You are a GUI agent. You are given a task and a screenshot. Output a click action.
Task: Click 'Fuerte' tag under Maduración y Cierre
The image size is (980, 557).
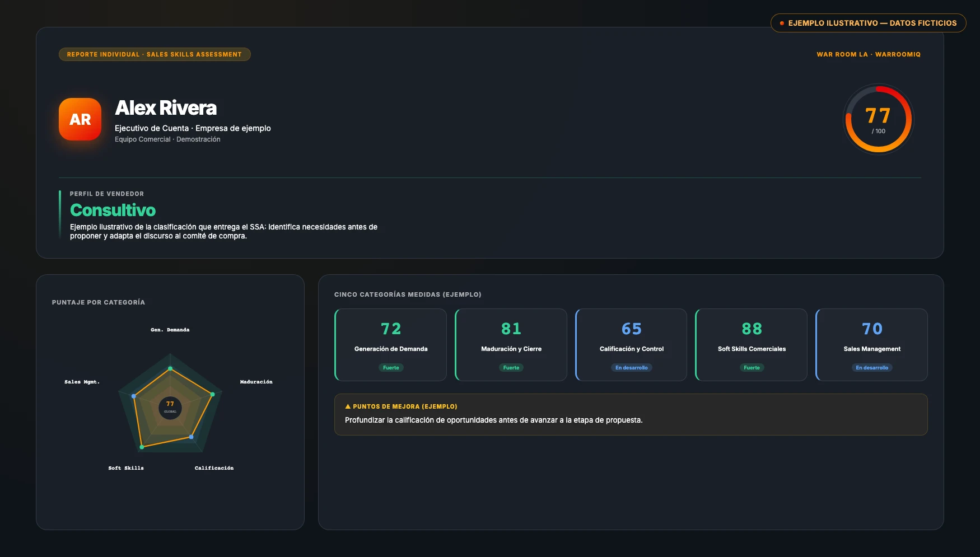point(511,368)
